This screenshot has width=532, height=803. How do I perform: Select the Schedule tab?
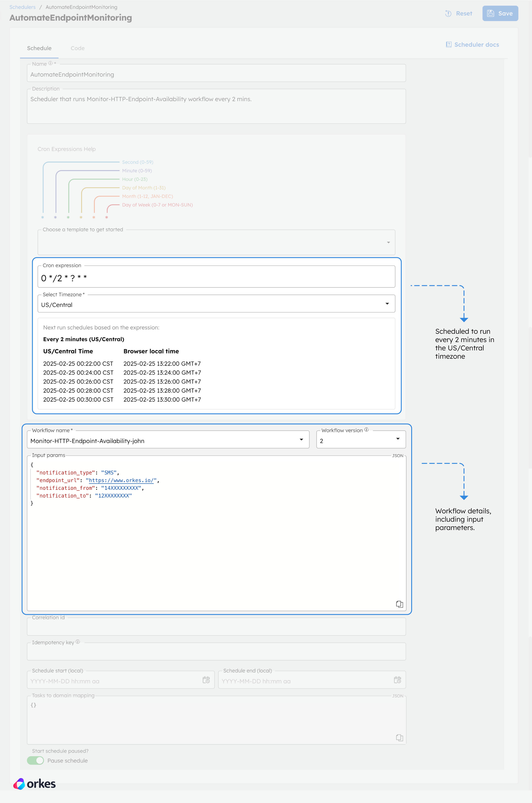[x=39, y=48]
